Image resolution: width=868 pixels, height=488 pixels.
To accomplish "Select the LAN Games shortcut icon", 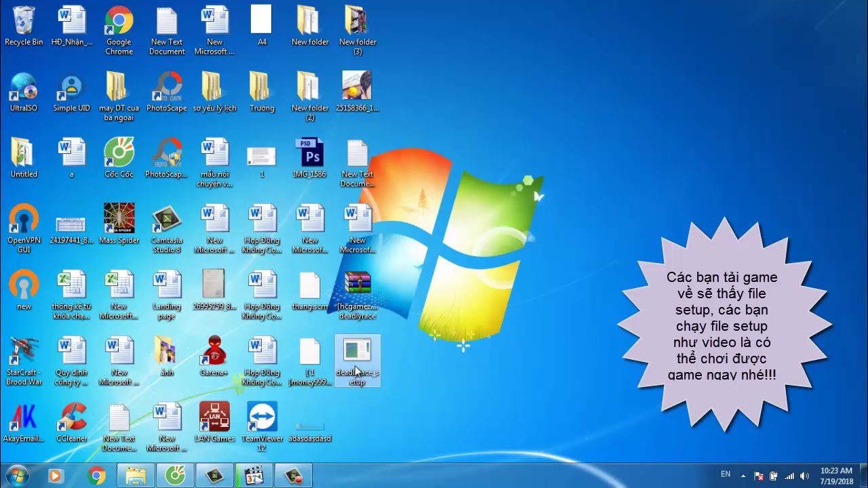I will [x=214, y=422].
